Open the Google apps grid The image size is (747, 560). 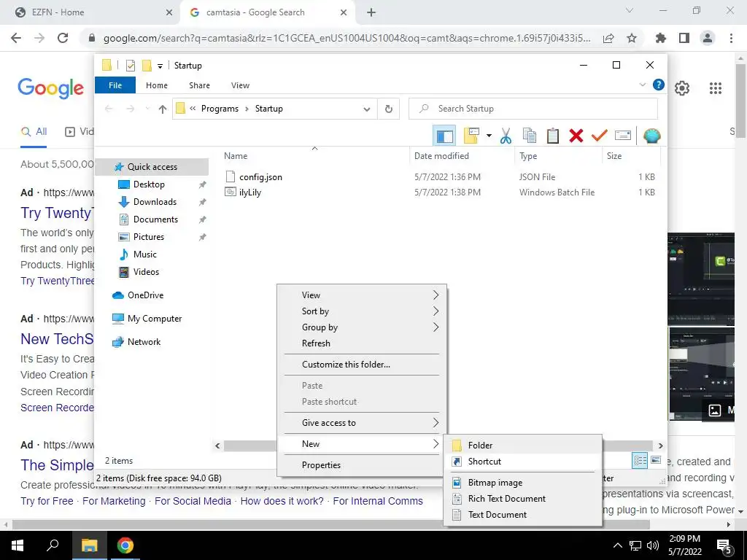pyautogui.click(x=715, y=88)
